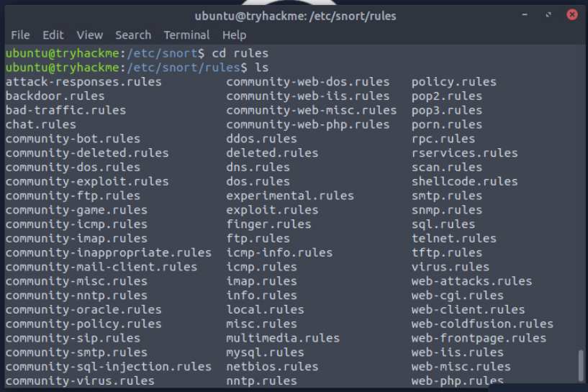Open the Help menu
The height and width of the screenshot is (392, 588).
pos(234,35)
